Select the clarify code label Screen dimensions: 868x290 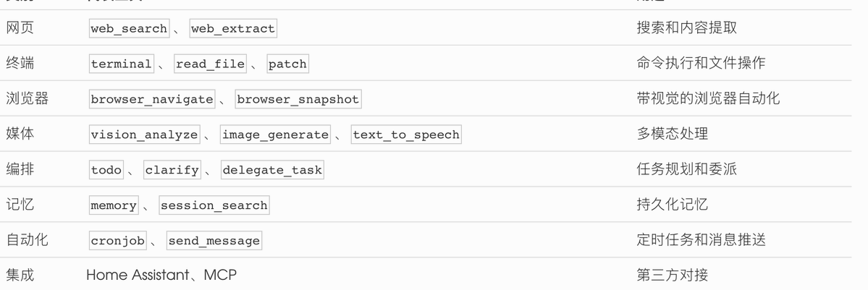click(x=172, y=170)
